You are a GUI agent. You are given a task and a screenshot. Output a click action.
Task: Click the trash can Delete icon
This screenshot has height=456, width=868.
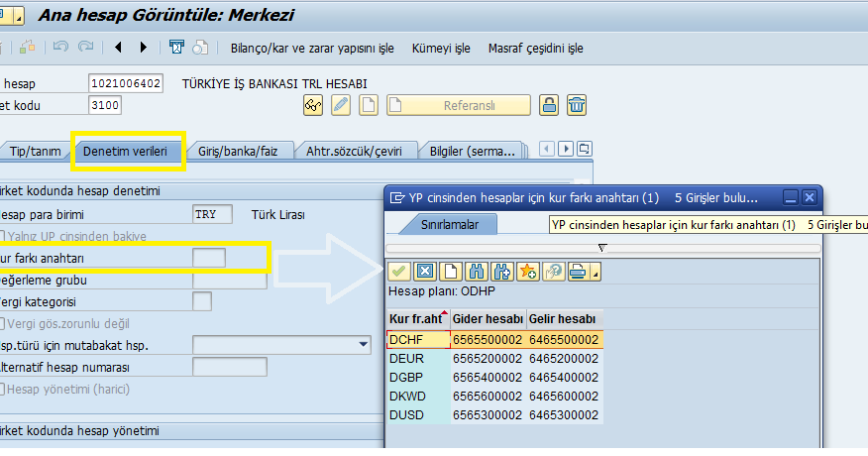point(577,105)
